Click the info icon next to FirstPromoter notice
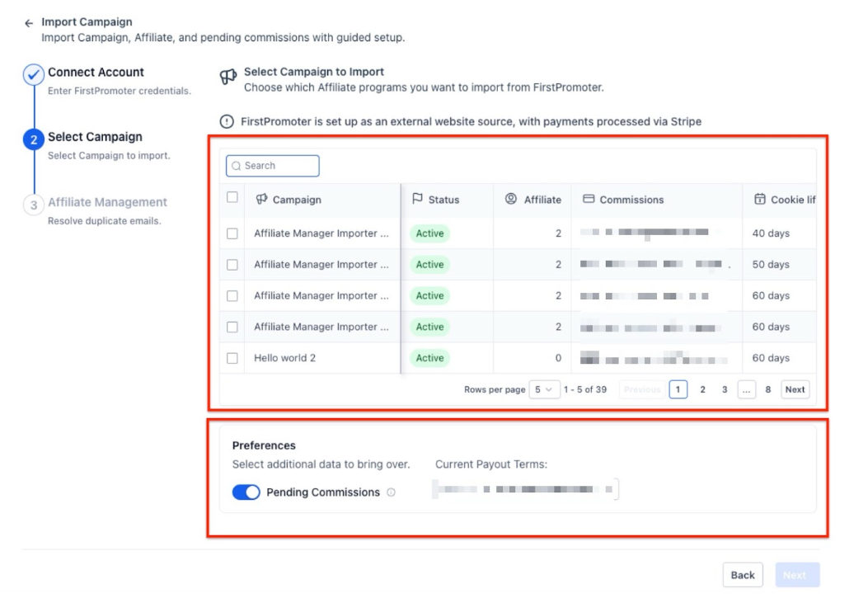 pos(227,122)
